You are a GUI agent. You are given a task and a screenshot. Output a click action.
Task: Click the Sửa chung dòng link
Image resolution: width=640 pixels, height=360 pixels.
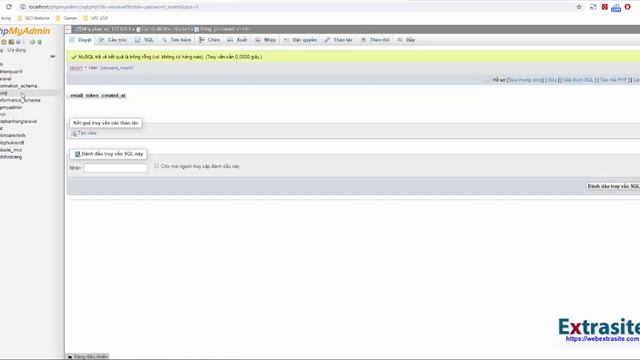pyautogui.click(x=525, y=80)
